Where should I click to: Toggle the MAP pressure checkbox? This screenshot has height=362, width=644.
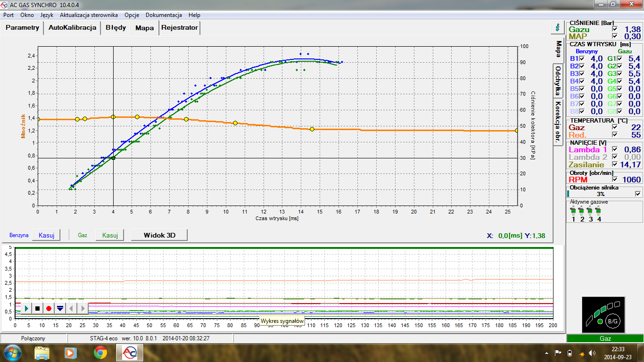pos(615,37)
